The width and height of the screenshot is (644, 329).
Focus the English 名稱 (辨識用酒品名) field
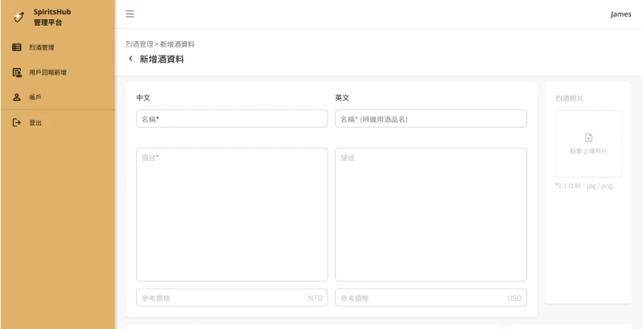tap(431, 118)
